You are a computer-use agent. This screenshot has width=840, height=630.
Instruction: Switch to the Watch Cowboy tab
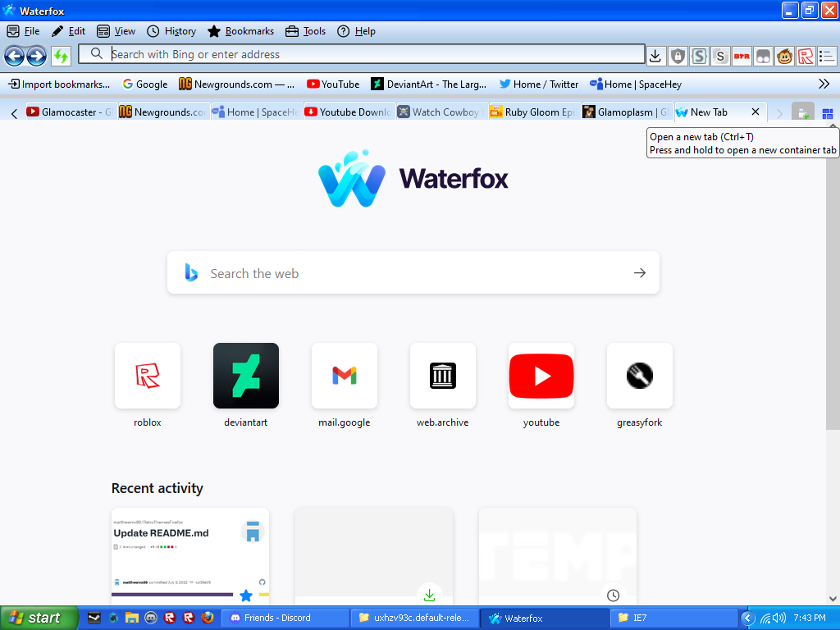click(441, 112)
